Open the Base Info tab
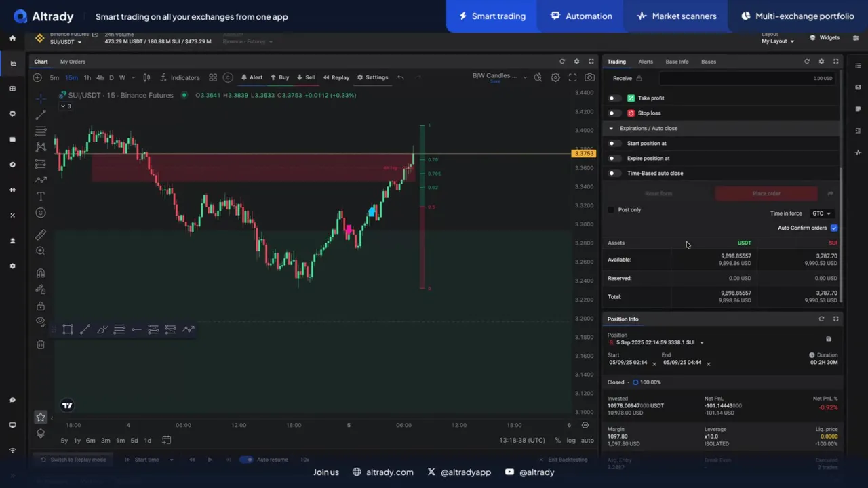 [x=677, y=62]
